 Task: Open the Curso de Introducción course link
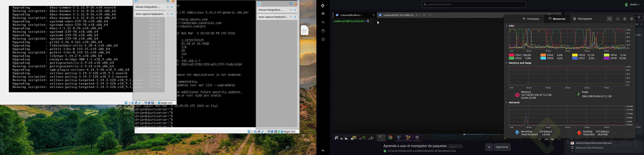[422, 151]
